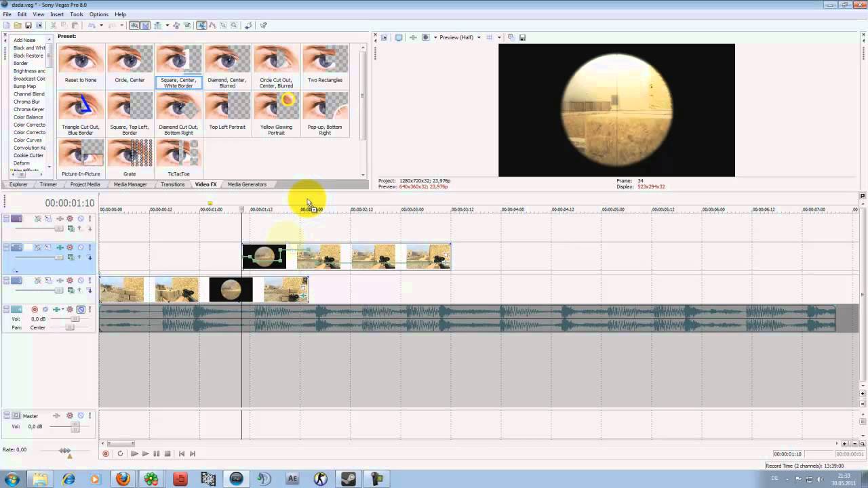Switch to the Project Media tab

(x=85, y=184)
